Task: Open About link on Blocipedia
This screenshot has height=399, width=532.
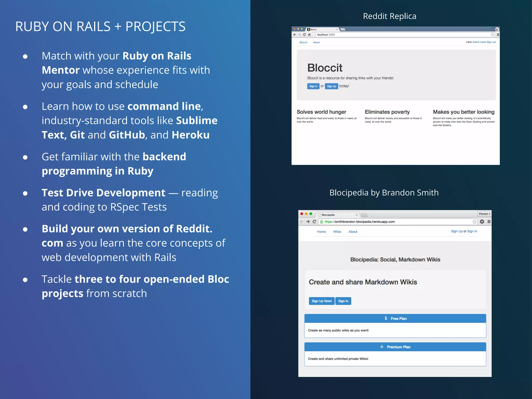Action: [353, 232]
